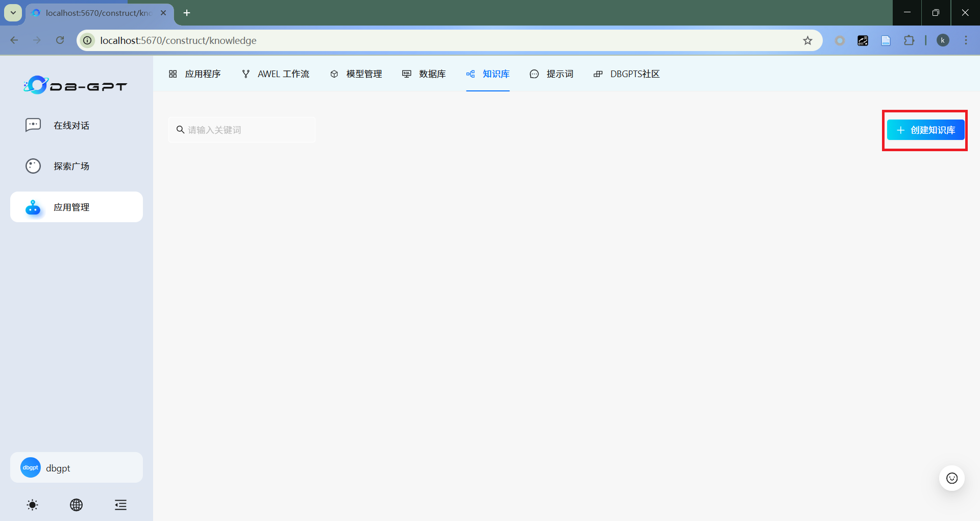This screenshot has width=980, height=521.
Task: Focus the 请输入关键词 search field
Action: point(245,130)
